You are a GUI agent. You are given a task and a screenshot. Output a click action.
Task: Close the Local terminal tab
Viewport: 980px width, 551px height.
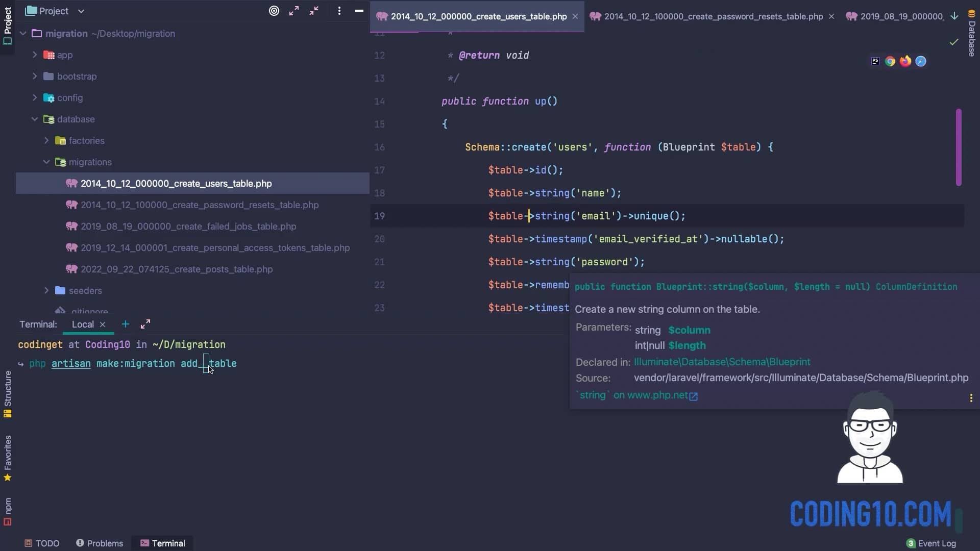click(103, 324)
